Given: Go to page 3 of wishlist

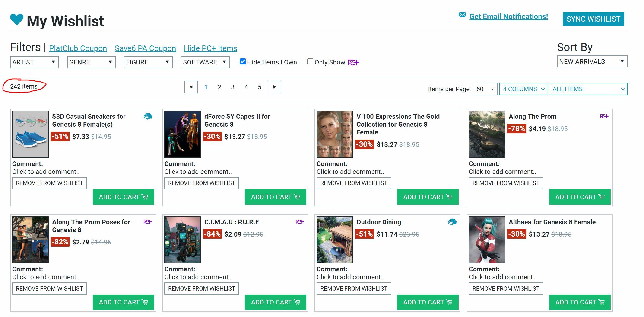Looking at the screenshot, I should [232, 87].
